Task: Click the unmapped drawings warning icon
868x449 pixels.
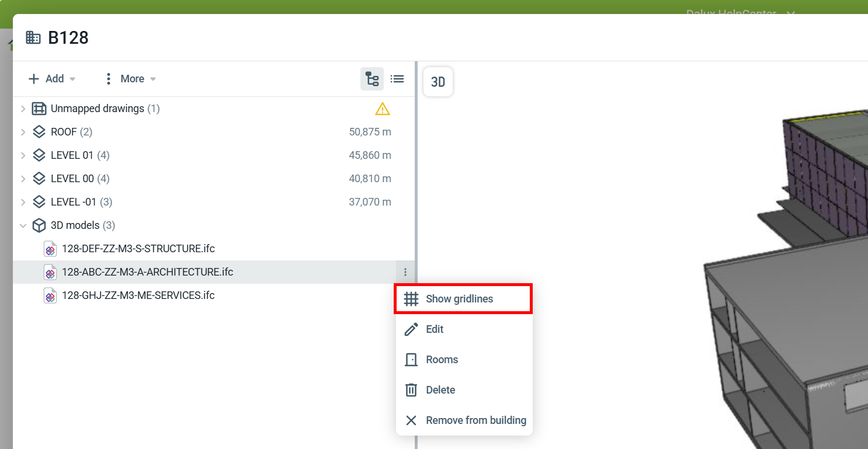Action: pos(382,109)
